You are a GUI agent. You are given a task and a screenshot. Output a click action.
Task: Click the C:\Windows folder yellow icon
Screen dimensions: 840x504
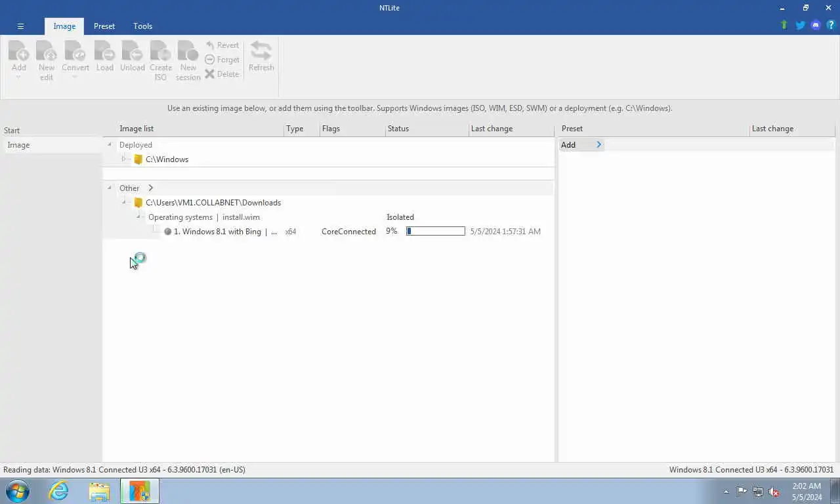coord(138,159)
